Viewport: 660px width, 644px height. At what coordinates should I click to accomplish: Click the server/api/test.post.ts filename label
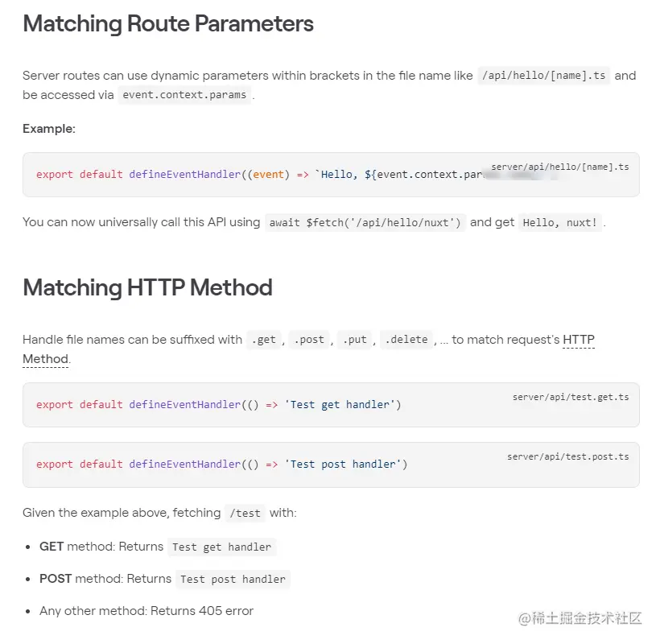(567, 457)
